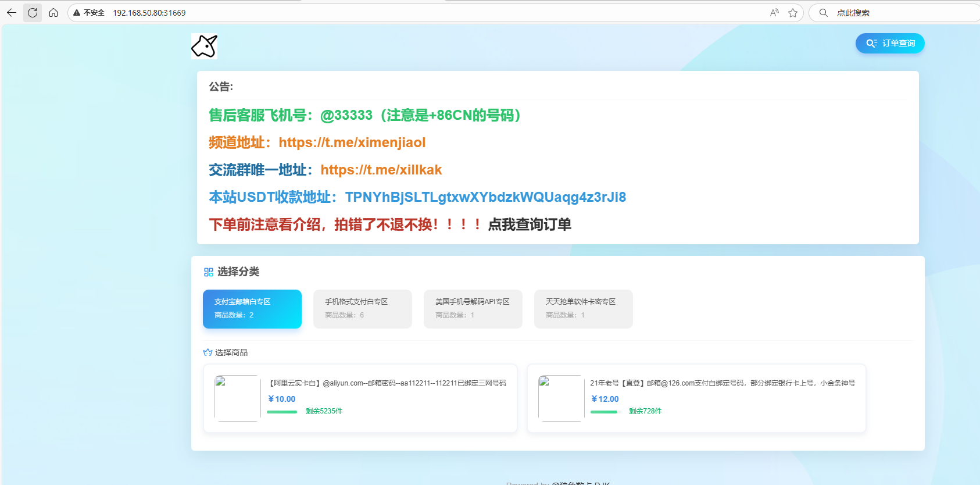Open the https://t.me/ximenjiaol channel link
The height and width of the screenshot is (485, 980).
[x=352, y=142]
